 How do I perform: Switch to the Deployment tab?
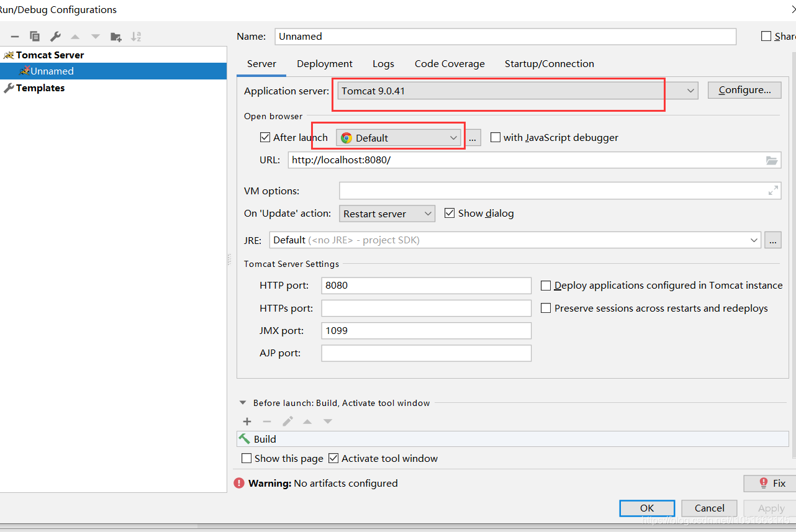pyautogui.click(x=325, y=63)
